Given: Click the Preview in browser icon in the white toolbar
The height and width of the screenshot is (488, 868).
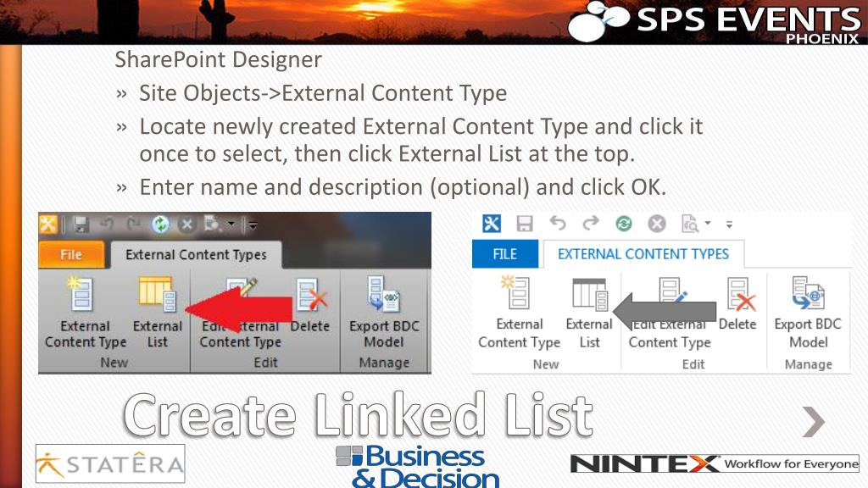Looking at the screenshot, I should tap(690, 224).
